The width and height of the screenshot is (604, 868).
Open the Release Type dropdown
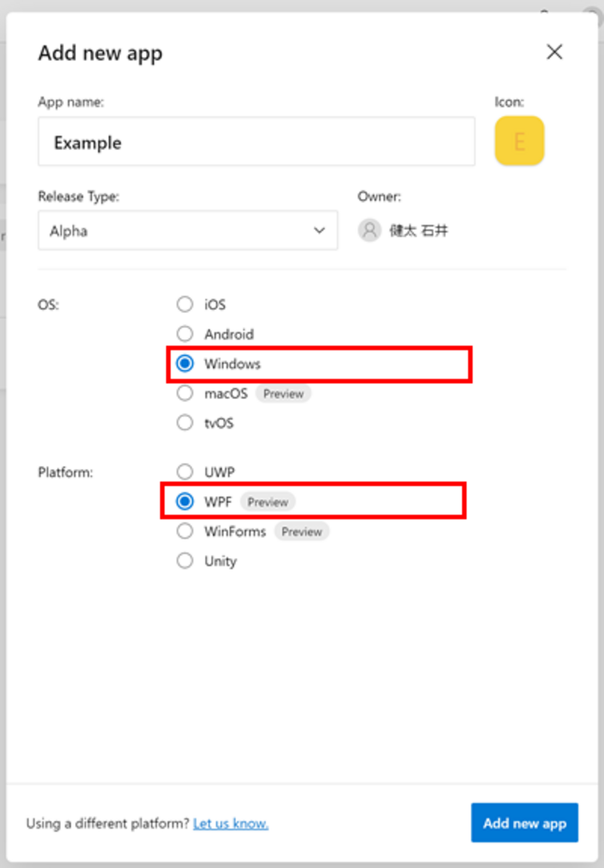point(188,231)
